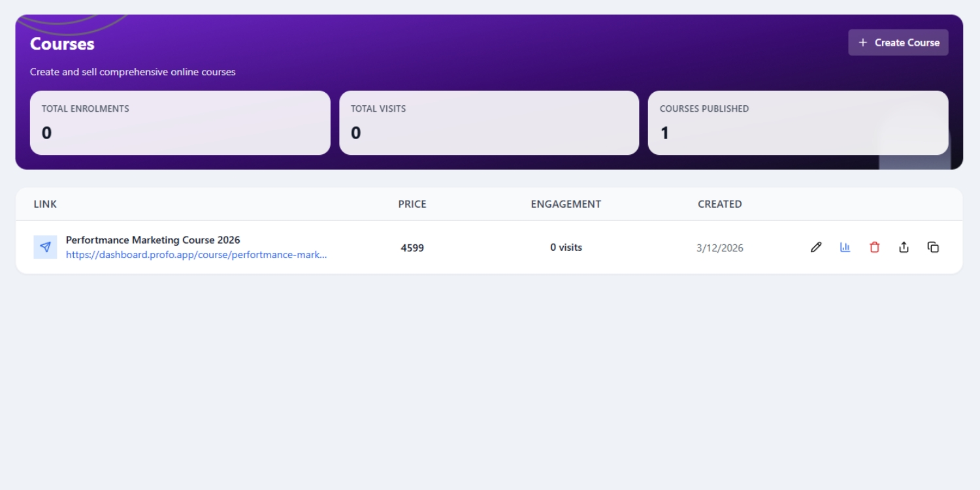Click the ENGAGEMENT column header
This screenshot has width=980, height=490.
click(566, 204)
